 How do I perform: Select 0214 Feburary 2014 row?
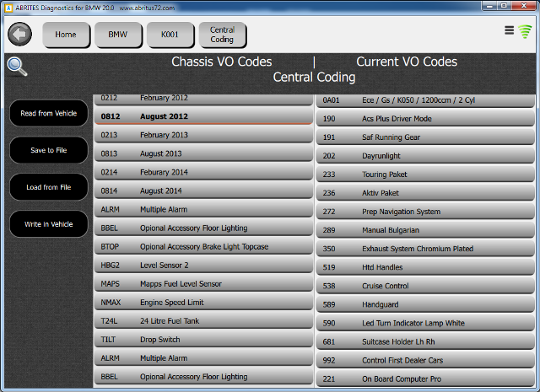[203, 172]
